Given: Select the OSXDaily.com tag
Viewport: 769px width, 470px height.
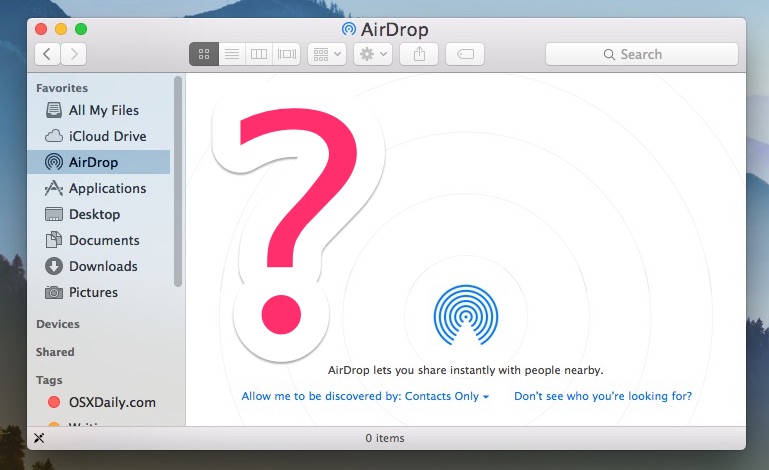Looking at the screenshot, I should coord(101,402).
